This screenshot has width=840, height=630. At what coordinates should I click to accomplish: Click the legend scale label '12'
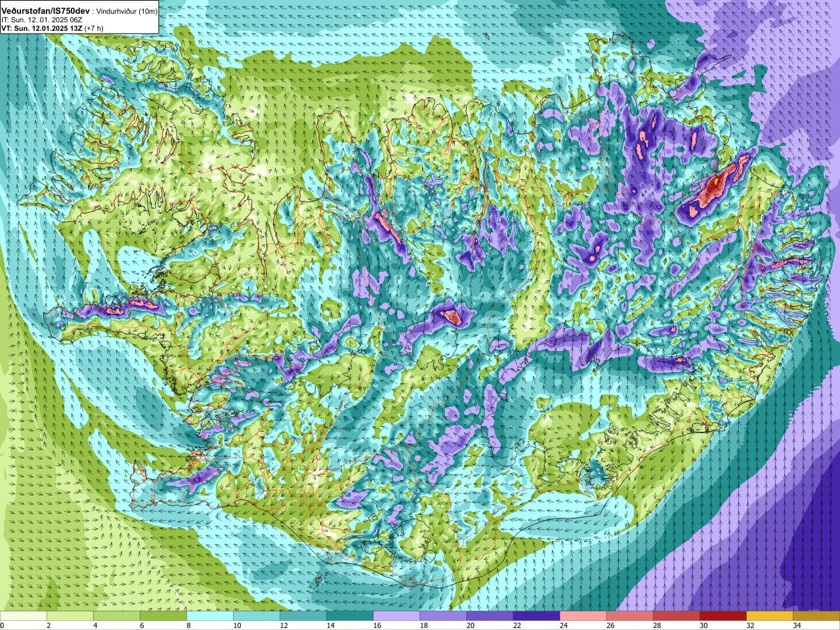click(283, 625)
